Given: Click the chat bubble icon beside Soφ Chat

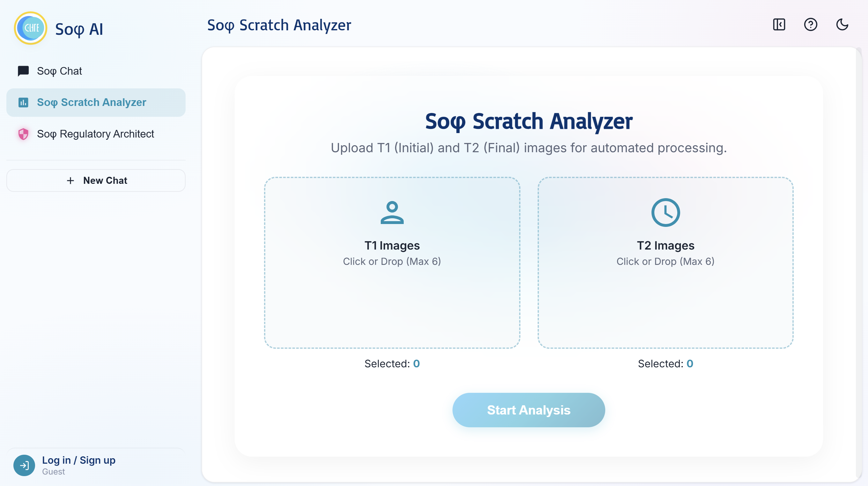Looking at the screenshot, I should 23,71.
